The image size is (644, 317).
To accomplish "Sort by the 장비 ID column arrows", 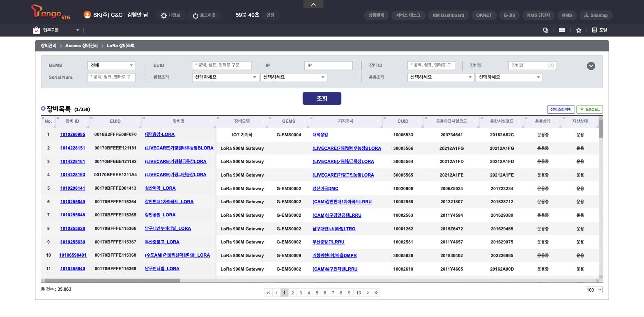I will click(85, 122).
